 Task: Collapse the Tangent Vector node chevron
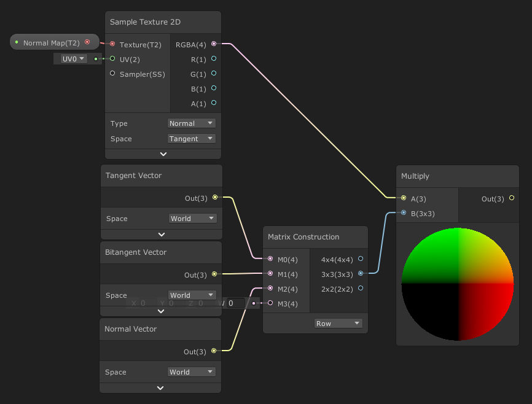point(162,235)
